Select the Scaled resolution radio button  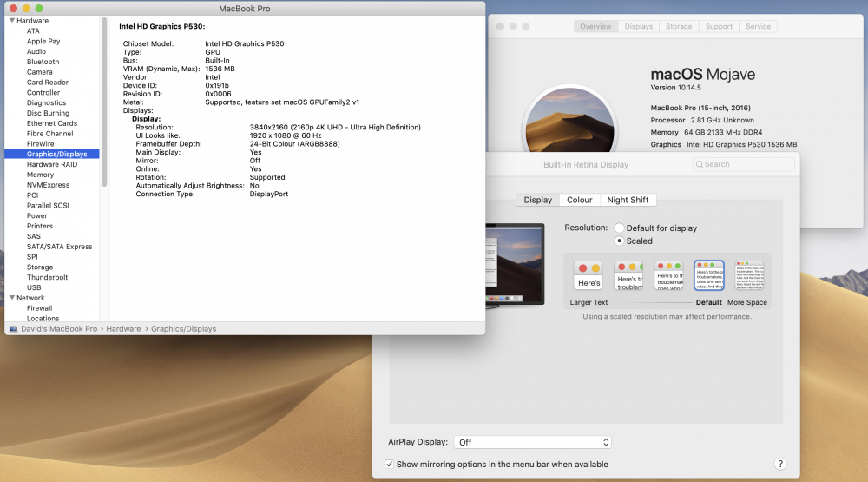coord(620,241)
